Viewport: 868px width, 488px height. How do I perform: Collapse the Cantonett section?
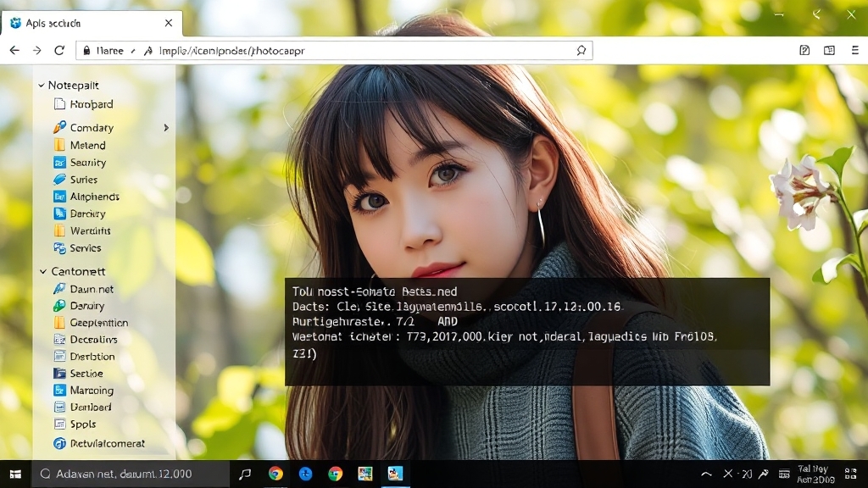coord(43,272)
